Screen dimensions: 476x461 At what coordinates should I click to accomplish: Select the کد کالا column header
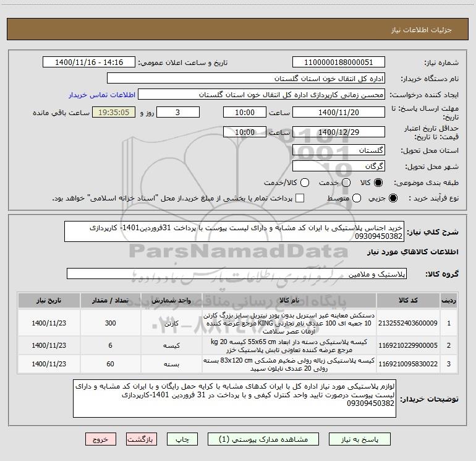point(408,301)
